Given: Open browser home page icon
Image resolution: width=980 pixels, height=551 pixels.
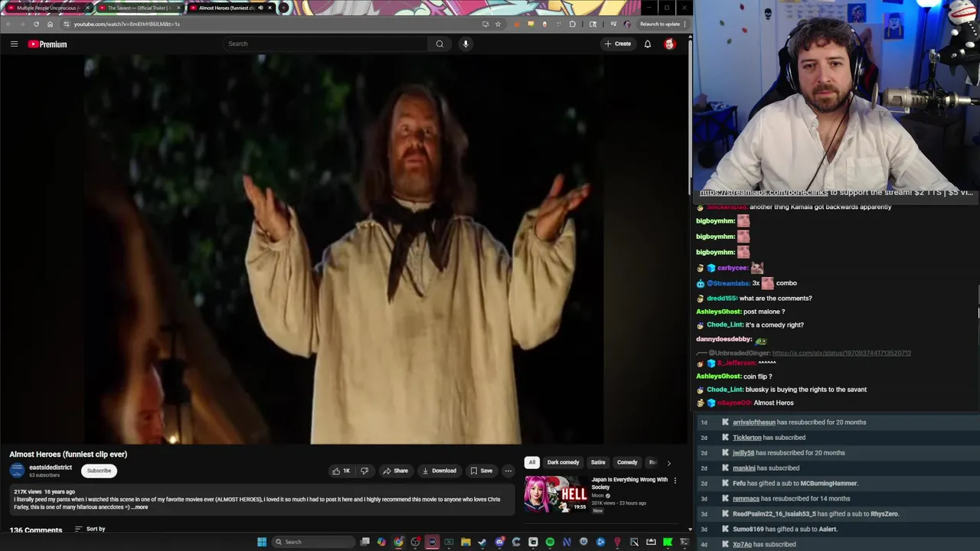Looking at the screenshot, I should 50,24.
